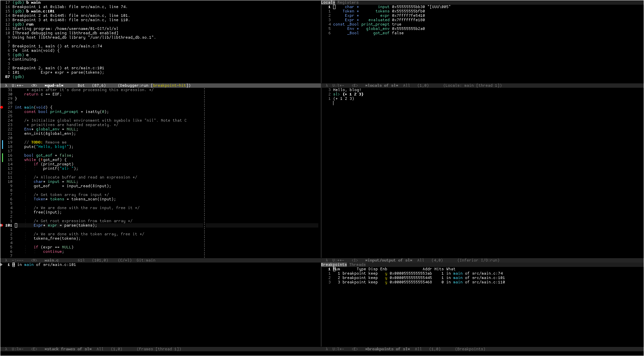The height and width of the screenshot is (356, 644).
Task: Click the lambda icon in the *input/output of sl* mode line
Action: (x=327, y=260)
